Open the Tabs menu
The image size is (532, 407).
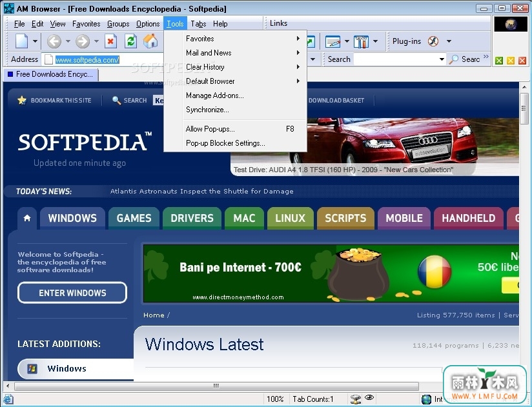pos(198,24)
